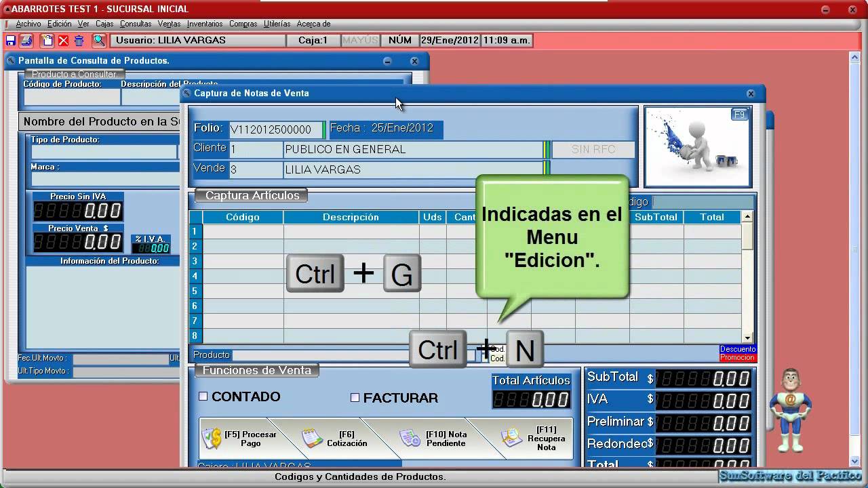The width and height of the screenshot is (868, 488).
Task: Click the Total column header
Action: point(712,217)
